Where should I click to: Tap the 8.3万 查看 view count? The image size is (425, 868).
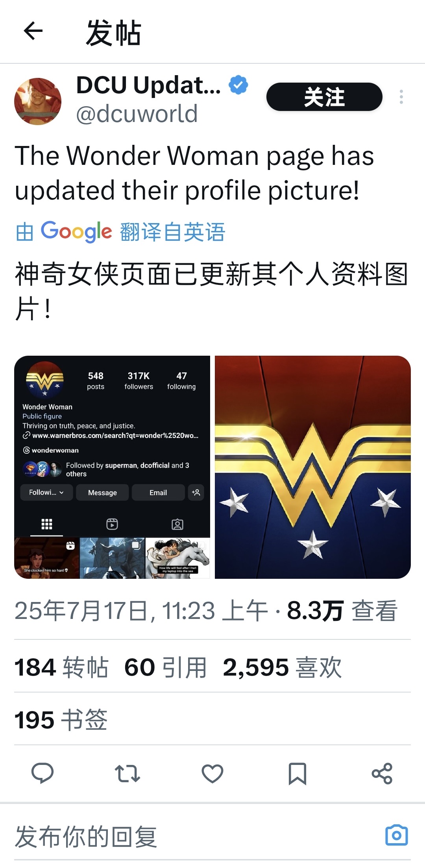click(342, 611)
